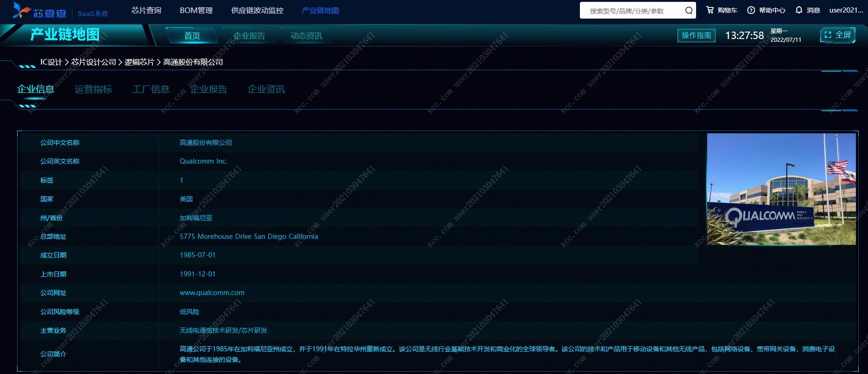This screenshot has height=374, width=868.
Task: Click the 上市日期 label
Action: [53, 274]
